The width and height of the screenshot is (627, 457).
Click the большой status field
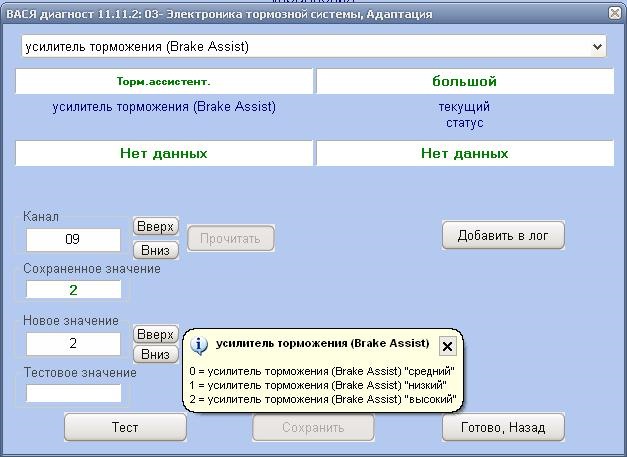tap(464, 81)
